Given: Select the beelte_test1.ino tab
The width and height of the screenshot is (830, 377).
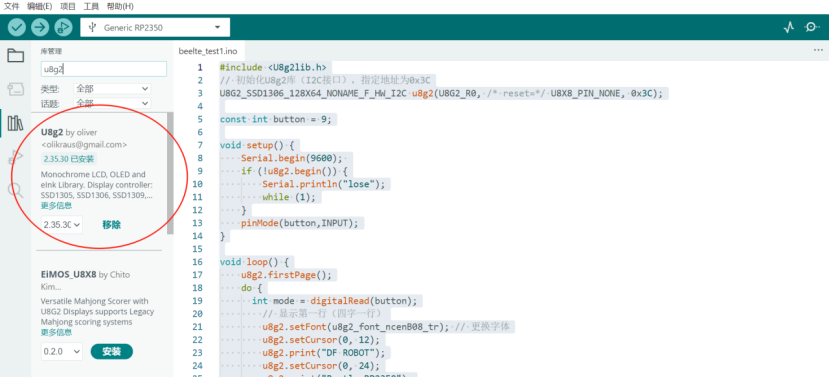Looking at the screenshot, I should pos(208,51).
